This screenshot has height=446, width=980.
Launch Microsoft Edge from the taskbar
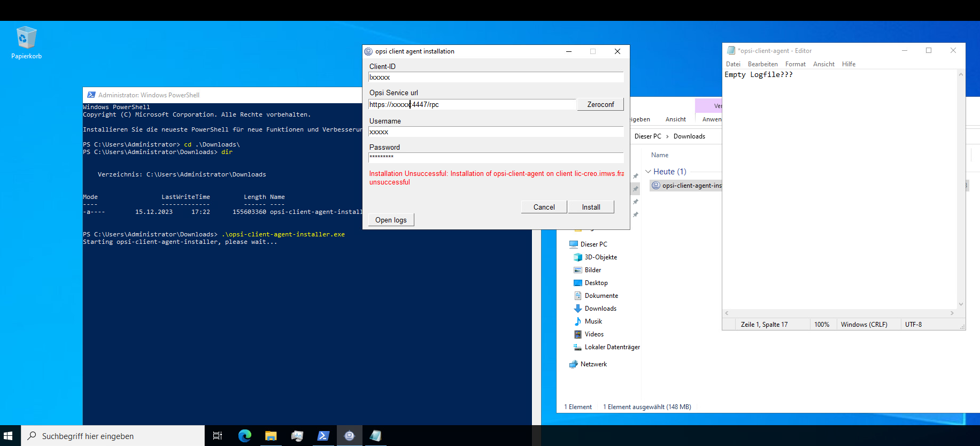coord(244,436)
